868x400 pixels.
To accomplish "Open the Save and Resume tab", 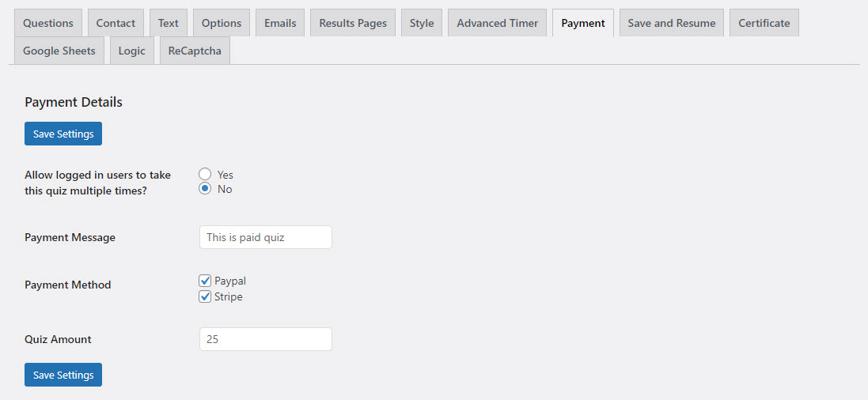I will click(672, 23).
